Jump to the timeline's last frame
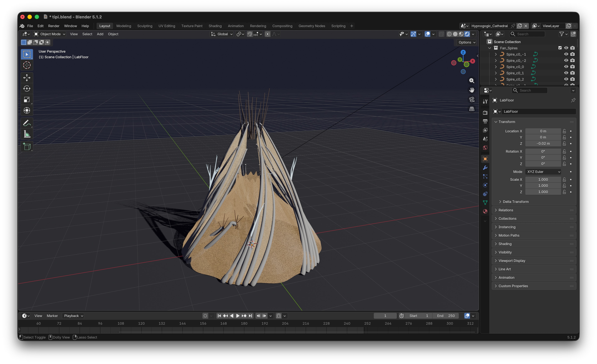The width and height of the screenshot is (597, 364). (250, 316)
